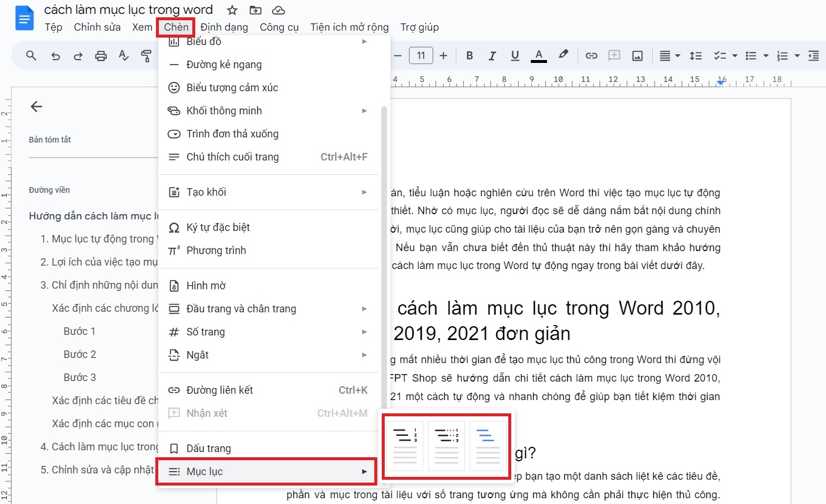This screenshot has width=826, height=504.
Task: Print the document
Action: pyautogui.click(x=101, y=55)
